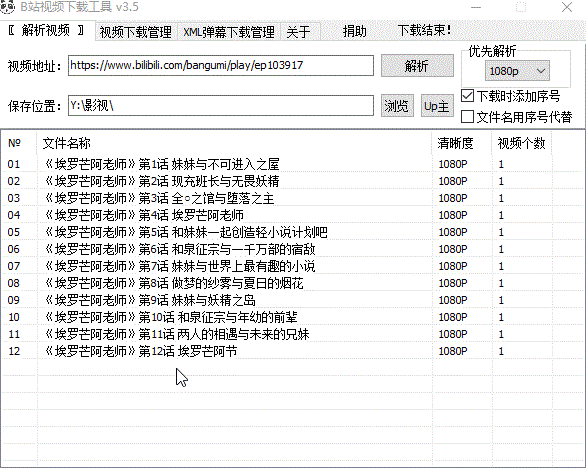Open the 关于 tab
Viewport: 586px width, 468px height.
coord(299,32)
